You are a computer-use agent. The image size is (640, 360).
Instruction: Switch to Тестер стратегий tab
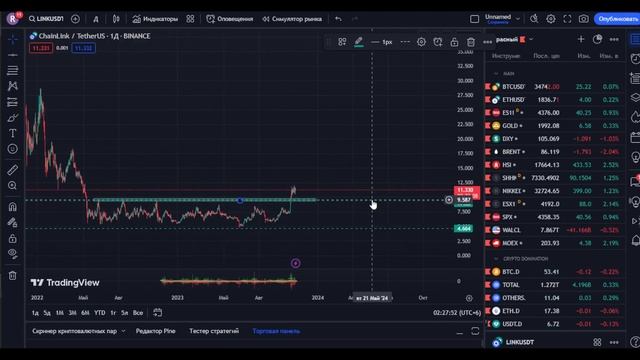(214, 331)
